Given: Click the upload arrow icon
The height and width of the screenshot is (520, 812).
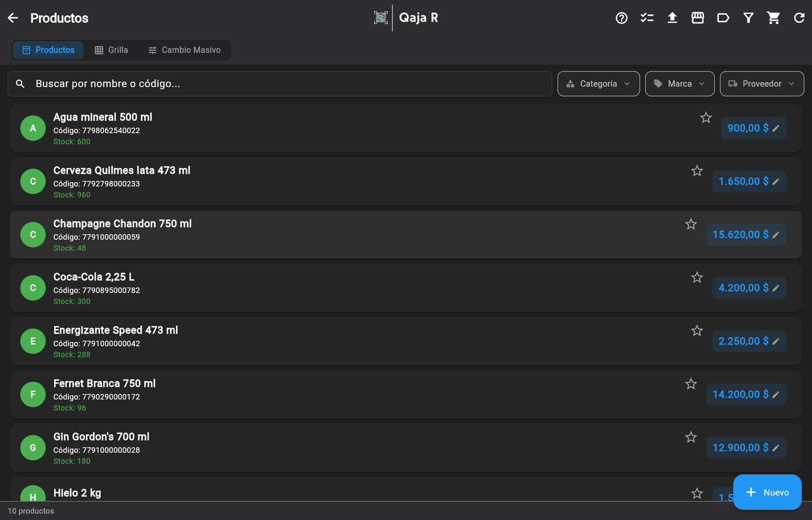Looking at the screenshot, I should pyautogui.click(x=672, y=18).
